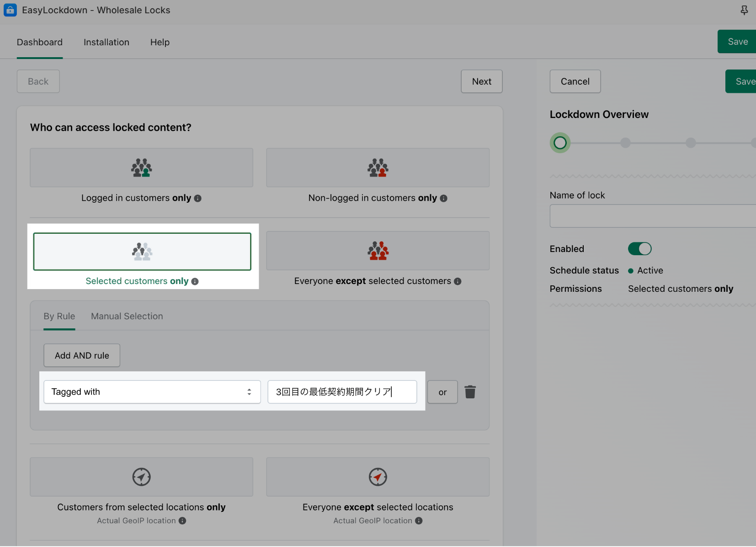756x547 pixels.
Task: Select Customers from selected locations only card
Action: point(141,477)
